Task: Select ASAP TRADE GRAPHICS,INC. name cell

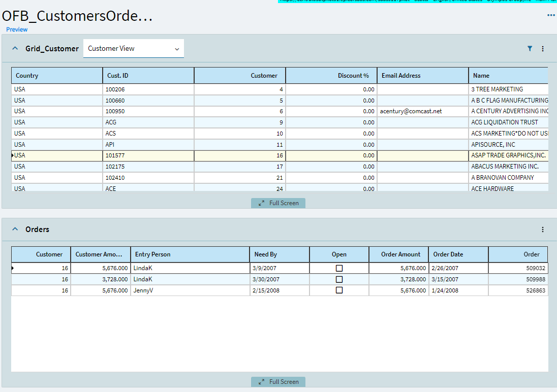Action: point(508,155)
